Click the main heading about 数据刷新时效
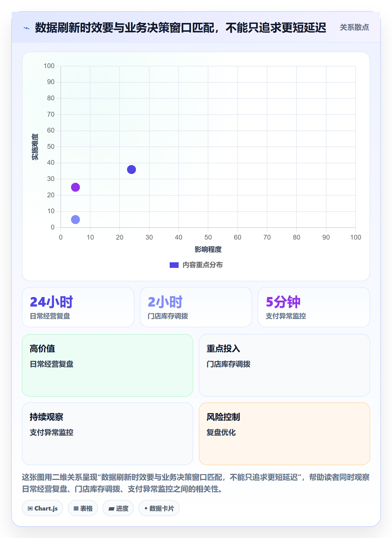392x538 pixels. tap(181, 28)
